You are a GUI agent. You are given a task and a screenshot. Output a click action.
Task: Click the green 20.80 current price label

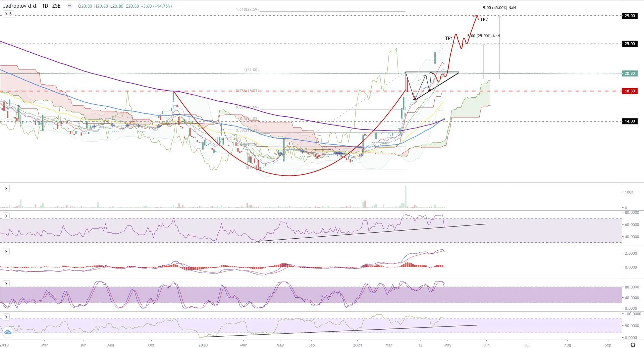click(x=629, y=73)
